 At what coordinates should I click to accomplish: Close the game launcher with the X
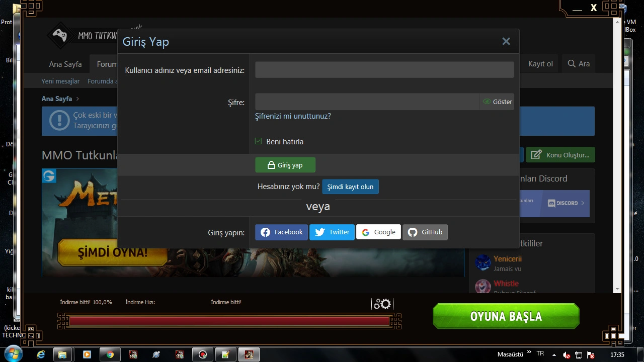(594, 8)
